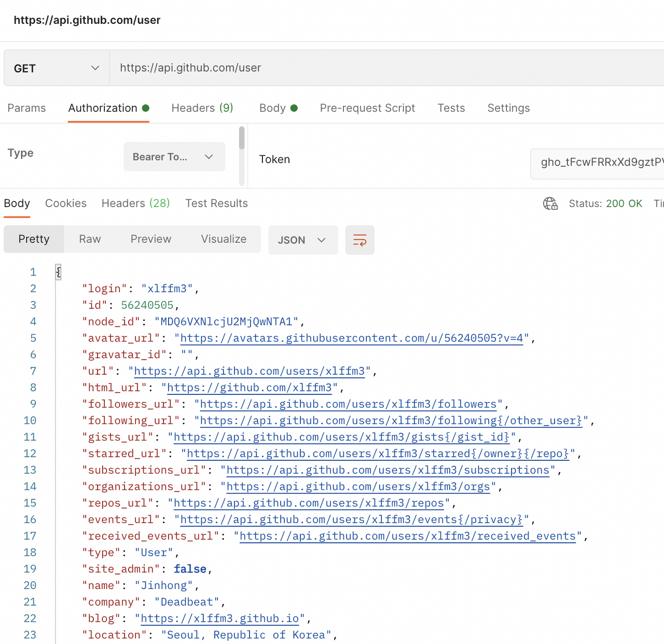Open the Tests tab
The image size is (664, 644).
point(451,108)
